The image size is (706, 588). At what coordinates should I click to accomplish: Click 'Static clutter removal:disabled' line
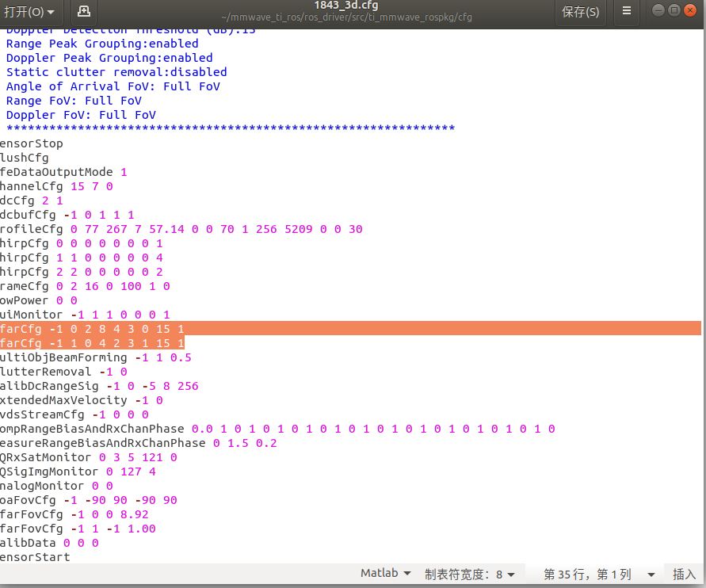click(x=116, y=72)
